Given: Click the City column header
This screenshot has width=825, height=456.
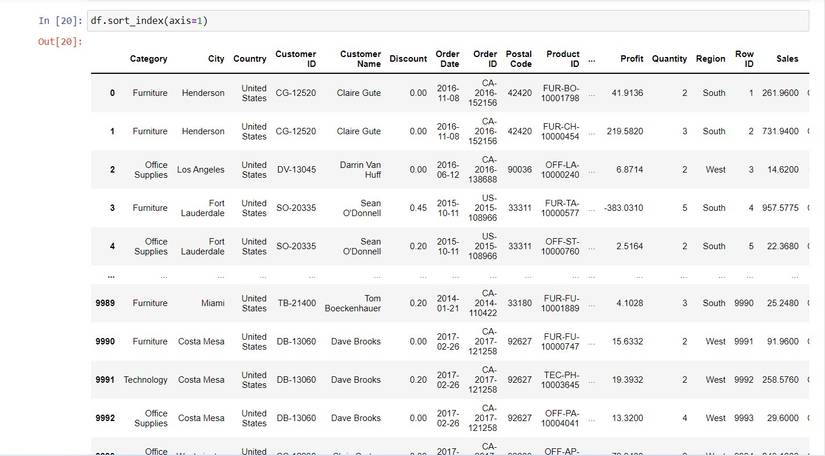Looking at the screenshot, I should [x=216, y=59].
